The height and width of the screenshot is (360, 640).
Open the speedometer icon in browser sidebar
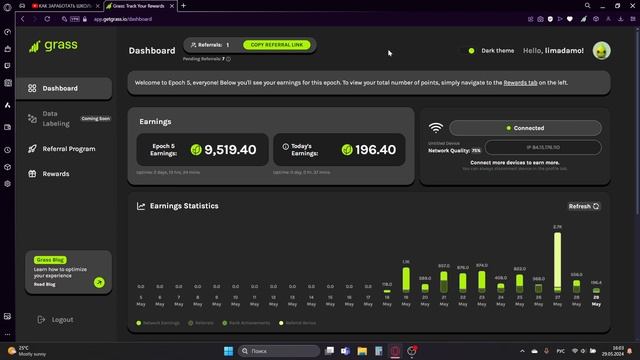7,32
